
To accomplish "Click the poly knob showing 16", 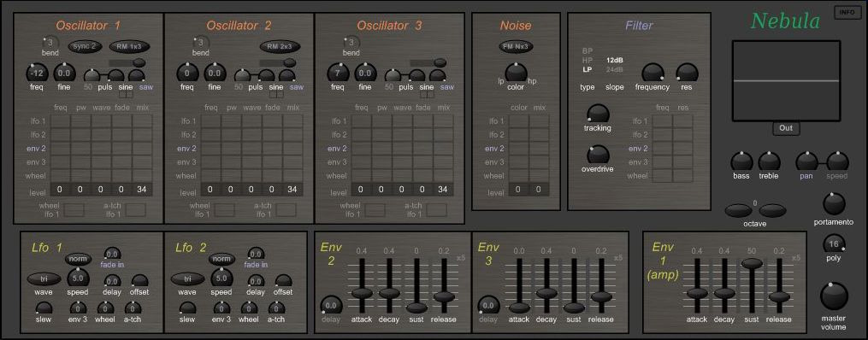I will tap(834, 243).
